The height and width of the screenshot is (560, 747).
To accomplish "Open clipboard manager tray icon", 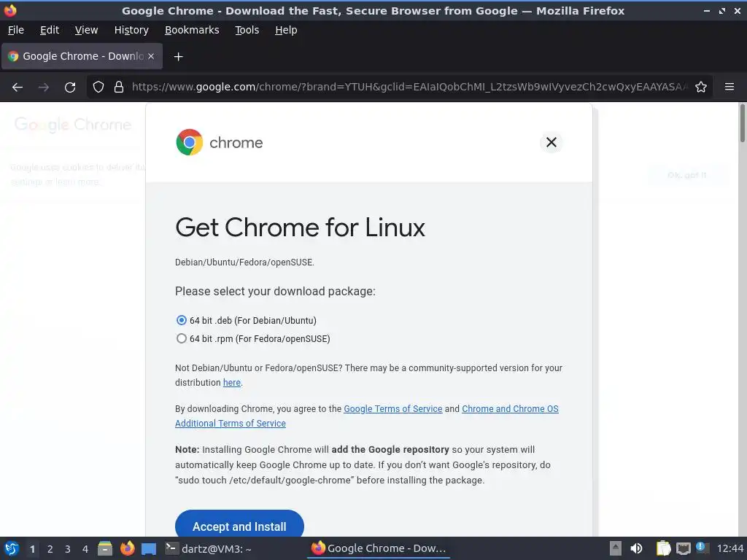I will (x=663, y=548).
